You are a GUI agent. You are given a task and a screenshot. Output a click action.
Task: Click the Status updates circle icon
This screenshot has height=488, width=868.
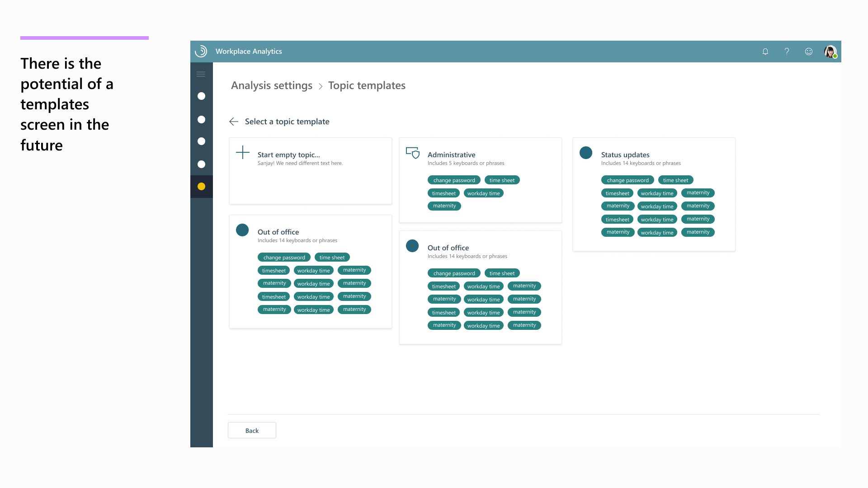pyautogui.click(x=585, y=153)
